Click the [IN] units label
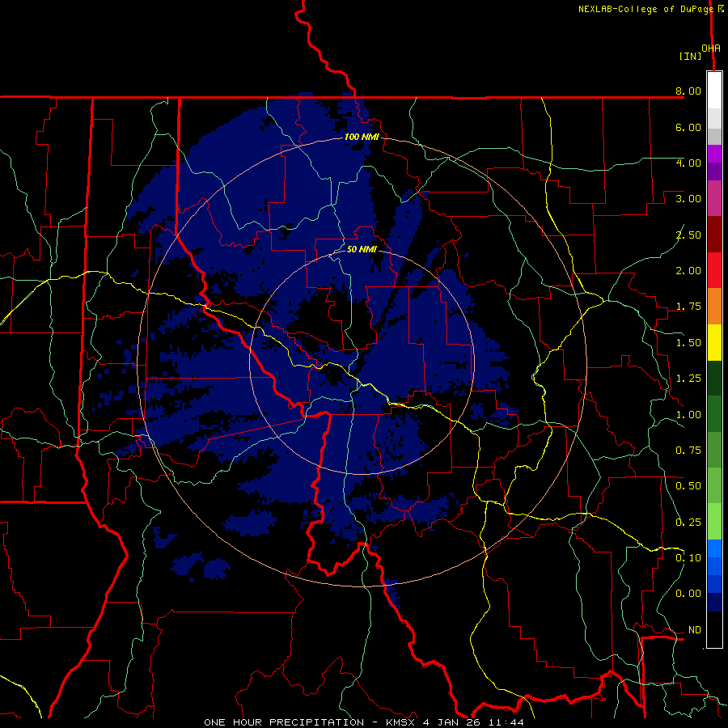This screenshot has width=728, height=728. (690, 56)
